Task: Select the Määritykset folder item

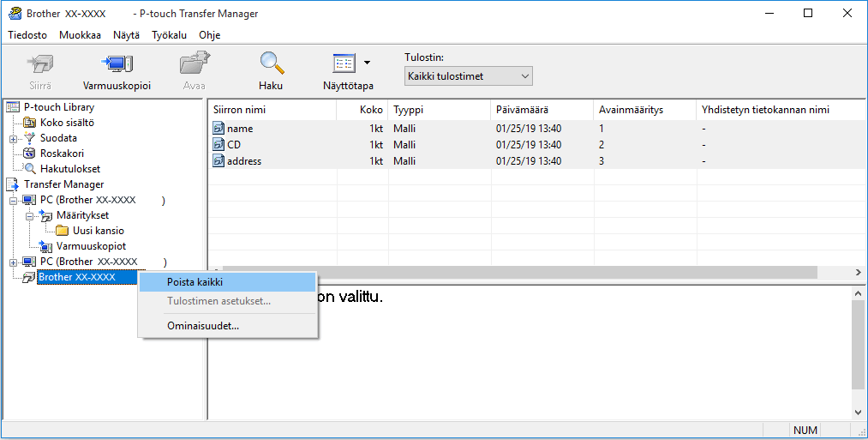Action: pos(82,215)
